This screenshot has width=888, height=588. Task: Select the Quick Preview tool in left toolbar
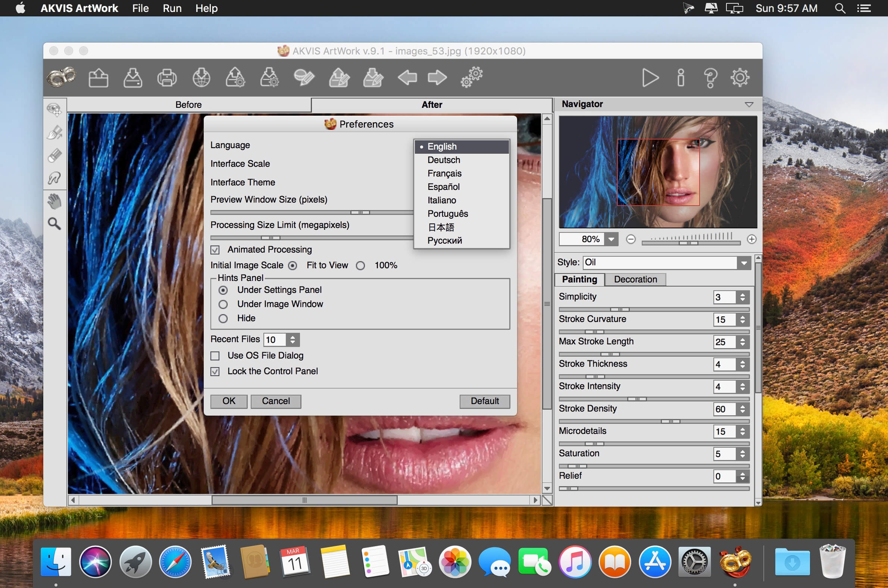(54, 109)
